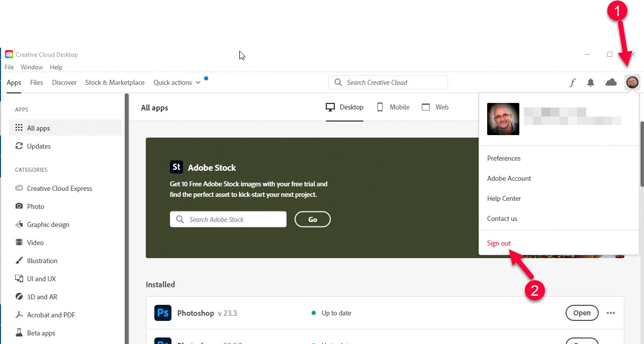The width and height of the screenshot is (644, 344).
Task: Click the search magnifier in Creative Cloud search
Action: (338, 82)
